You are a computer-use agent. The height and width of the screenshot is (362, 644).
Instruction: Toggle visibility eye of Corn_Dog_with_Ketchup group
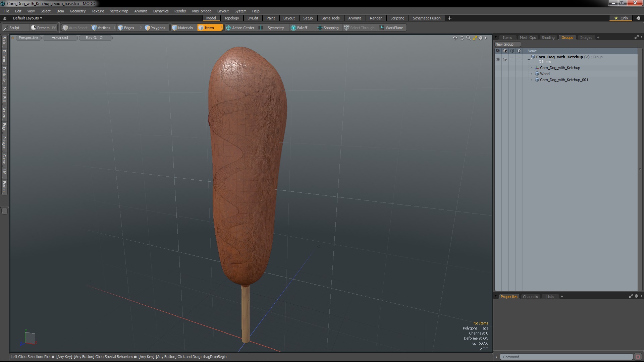click(x=498, y=59)
